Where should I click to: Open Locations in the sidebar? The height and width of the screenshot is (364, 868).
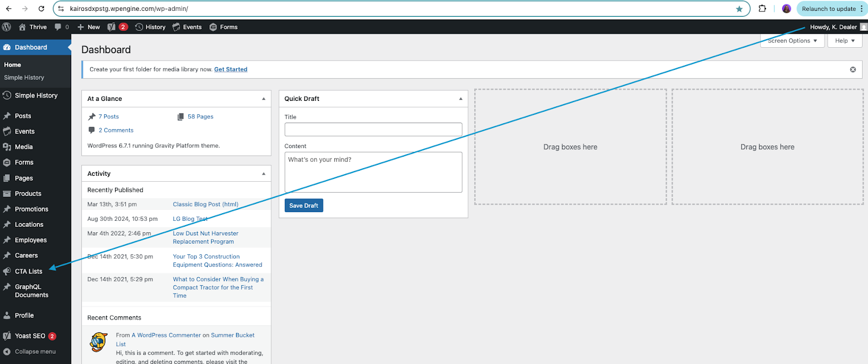pyautogui.click(x=35, y=225)
